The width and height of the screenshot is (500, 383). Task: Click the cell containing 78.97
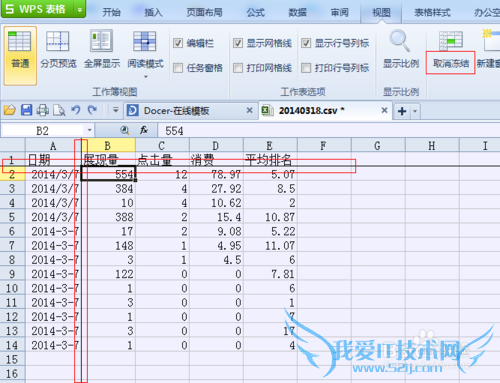(216, 174)
